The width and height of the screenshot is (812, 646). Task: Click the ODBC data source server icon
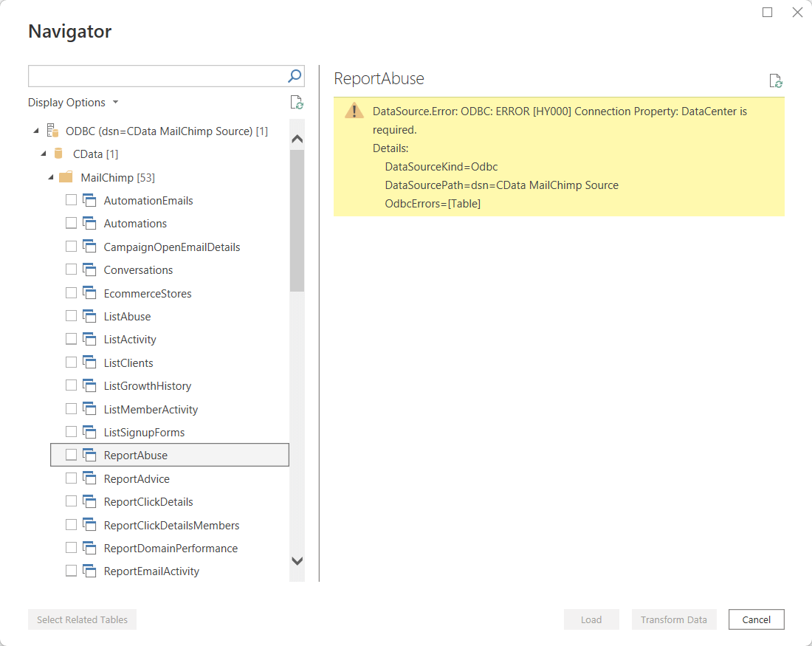(x=52, y=131)
